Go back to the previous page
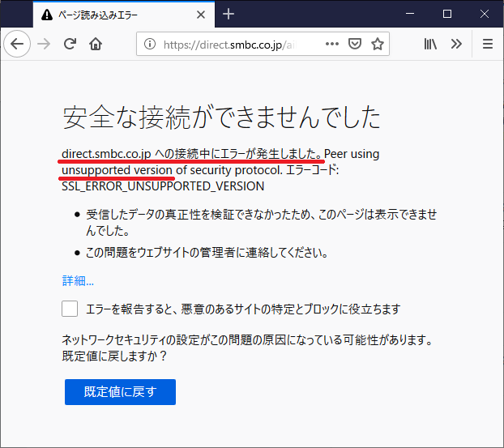This screenshot has height=448, width=504. pos(17,44)
